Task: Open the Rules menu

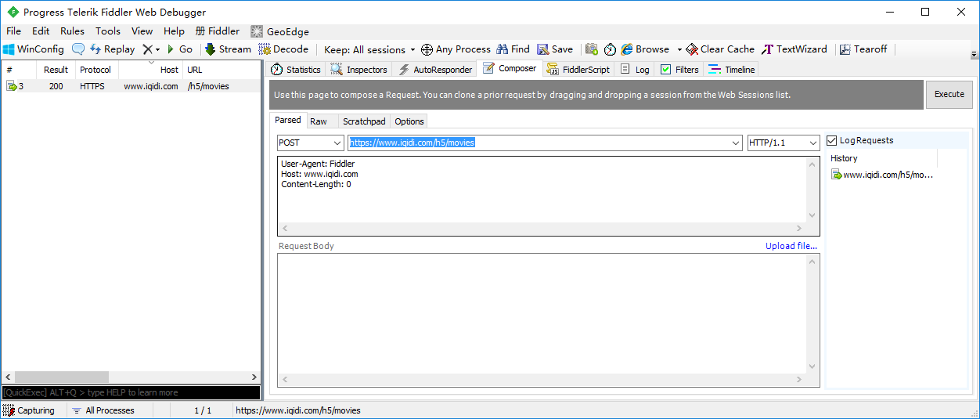Action: click(72, 31)
